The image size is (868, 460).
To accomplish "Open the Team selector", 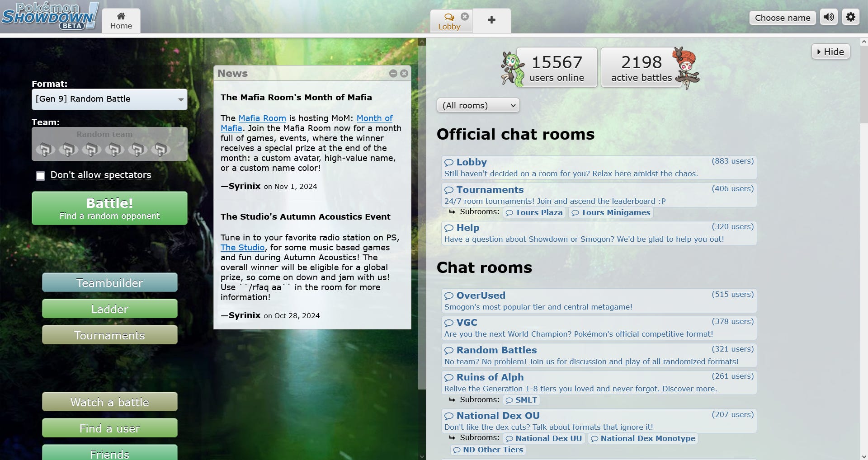I will (109, 144).
